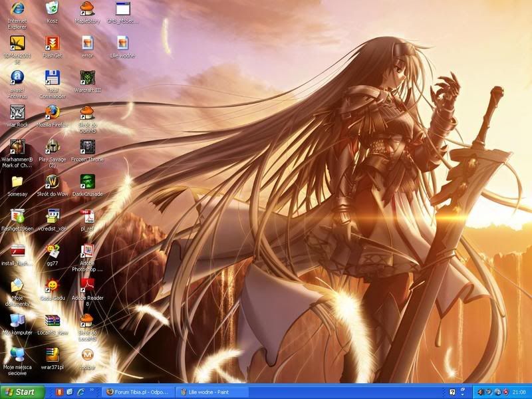The width and height of the screenshot is (532, 399).
Task: Switch to Forum Tibia.pl Firefox window
Action: (x=138, y=392)
